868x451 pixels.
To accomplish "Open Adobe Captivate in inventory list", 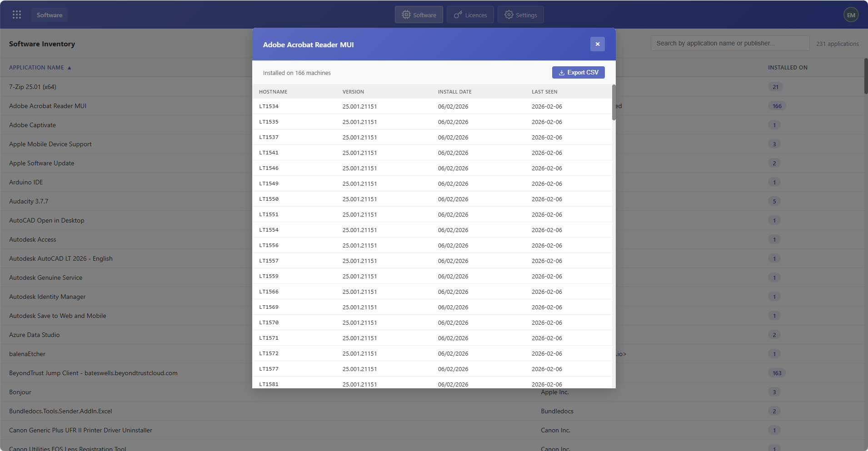I will (32, 125).
